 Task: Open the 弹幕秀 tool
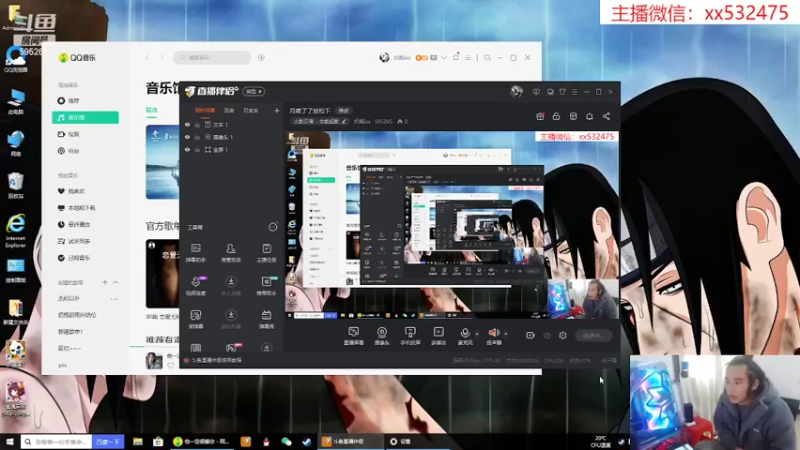click(x=266, y=319)
